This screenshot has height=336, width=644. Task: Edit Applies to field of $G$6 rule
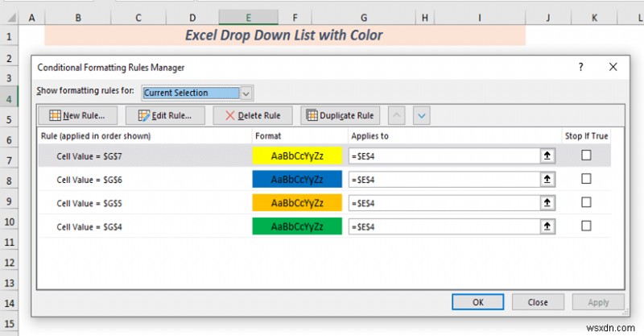[x=444, y=180]
